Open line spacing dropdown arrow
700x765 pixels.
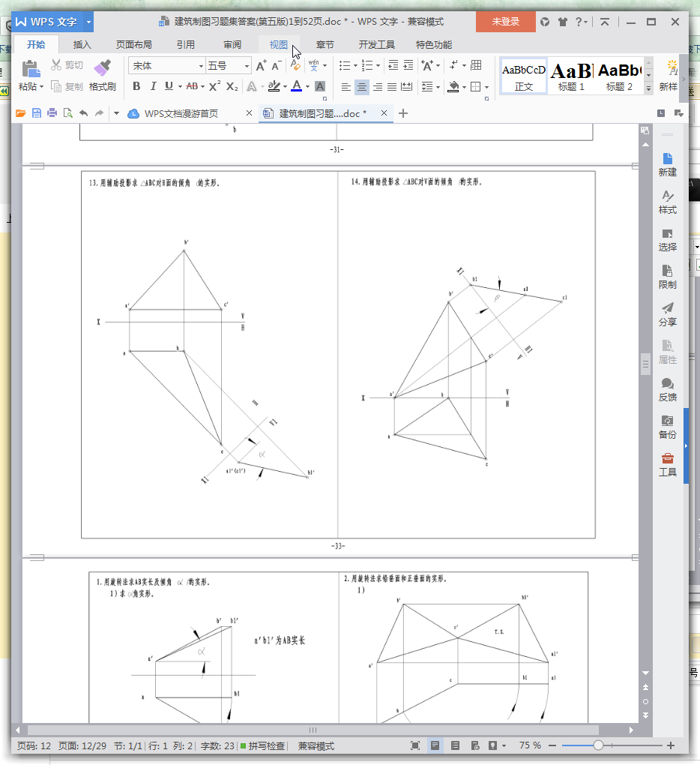click(x=438, y=87)
